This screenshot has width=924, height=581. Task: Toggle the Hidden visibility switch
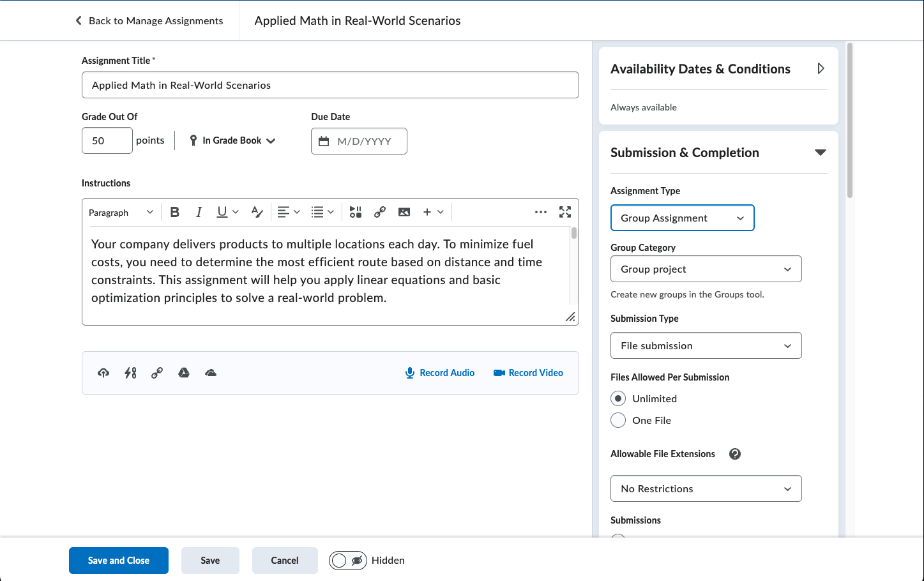coord(348,561)
